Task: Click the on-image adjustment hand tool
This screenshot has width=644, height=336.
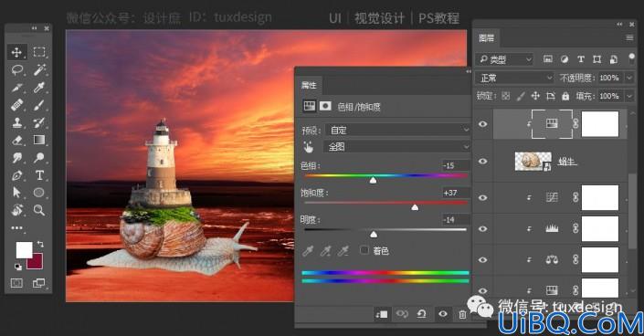Action: tap(308, 147)
